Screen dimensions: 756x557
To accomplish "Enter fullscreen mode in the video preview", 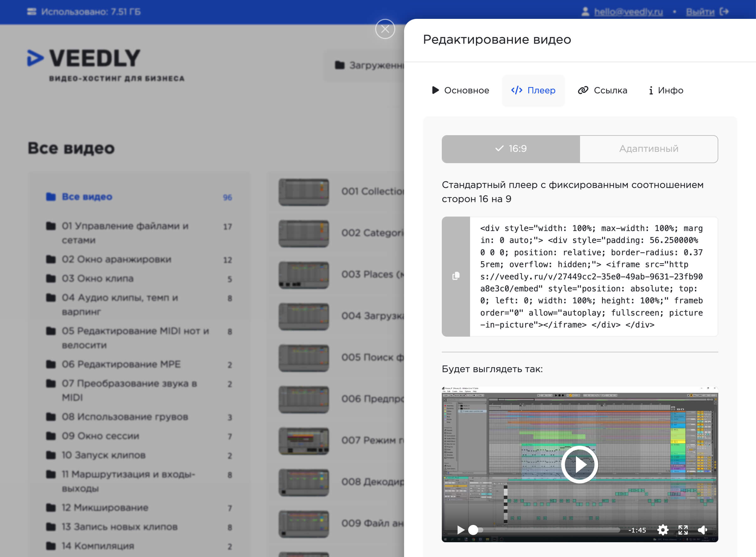I will (x=682, y=530).
